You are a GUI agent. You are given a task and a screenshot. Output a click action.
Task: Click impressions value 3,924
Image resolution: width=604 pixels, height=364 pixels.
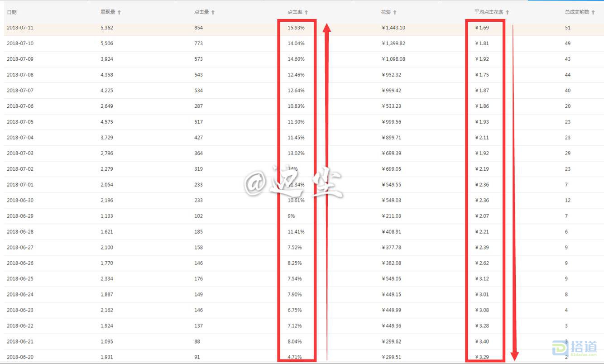point(107,59)
